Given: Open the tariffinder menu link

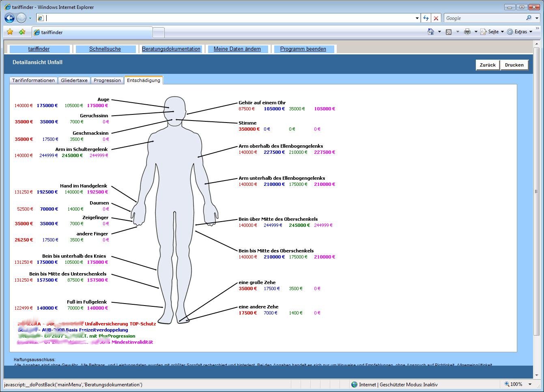Looking at the screenshot, I should pos(39,49).
